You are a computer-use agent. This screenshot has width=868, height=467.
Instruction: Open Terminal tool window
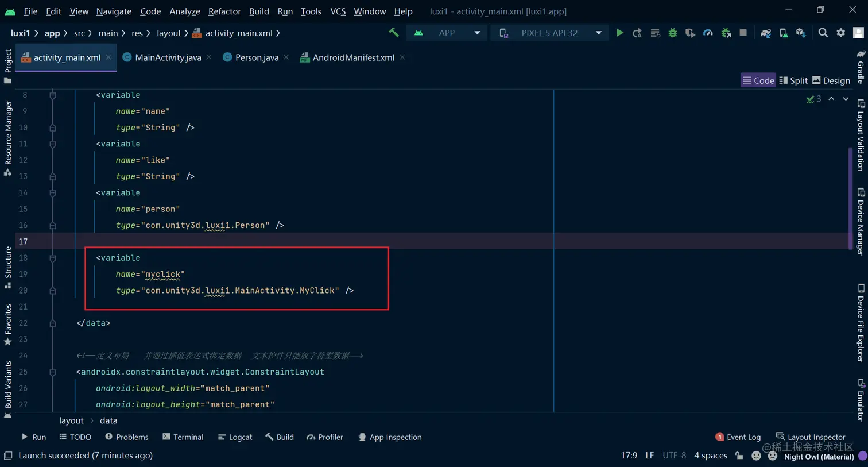[183, 437]
